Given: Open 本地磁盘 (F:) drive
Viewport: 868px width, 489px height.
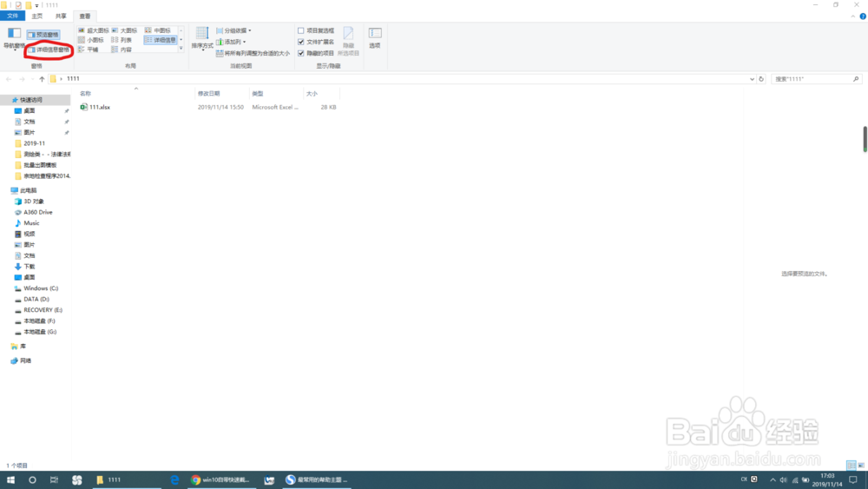Looking at the screenshot, I should pos(39,321).
